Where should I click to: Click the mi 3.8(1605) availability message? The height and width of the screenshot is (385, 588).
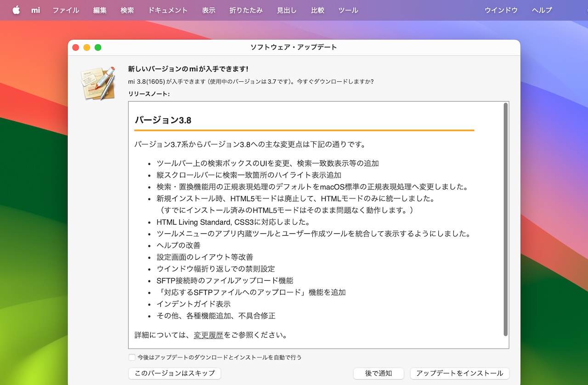[x=251, y=82]
